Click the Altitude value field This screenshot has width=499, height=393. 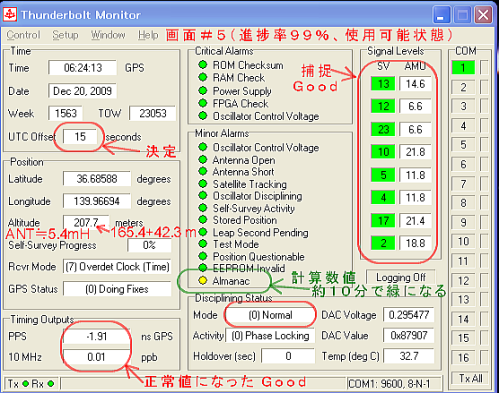[86, 222]
